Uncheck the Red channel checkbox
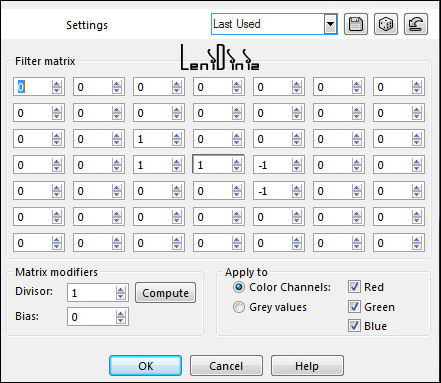This screenshot has width=441, height=383. point(354,287)
